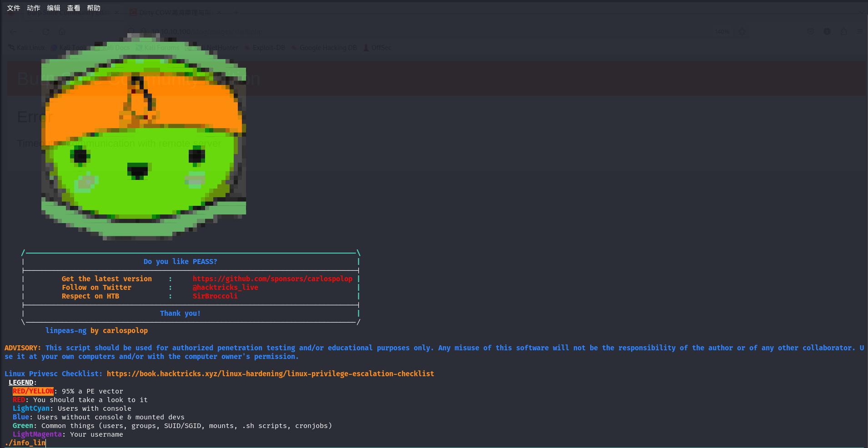Open the 帮助 (Help) menu
Image resolution: width=868 pixels, height=448 pixels.
point(94,8)
